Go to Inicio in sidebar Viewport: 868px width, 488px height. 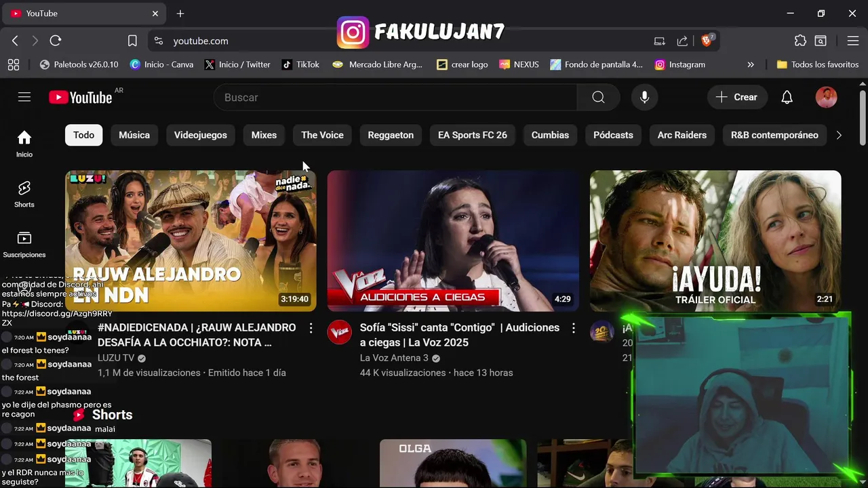pyautogui.click(x=24, y=144)
